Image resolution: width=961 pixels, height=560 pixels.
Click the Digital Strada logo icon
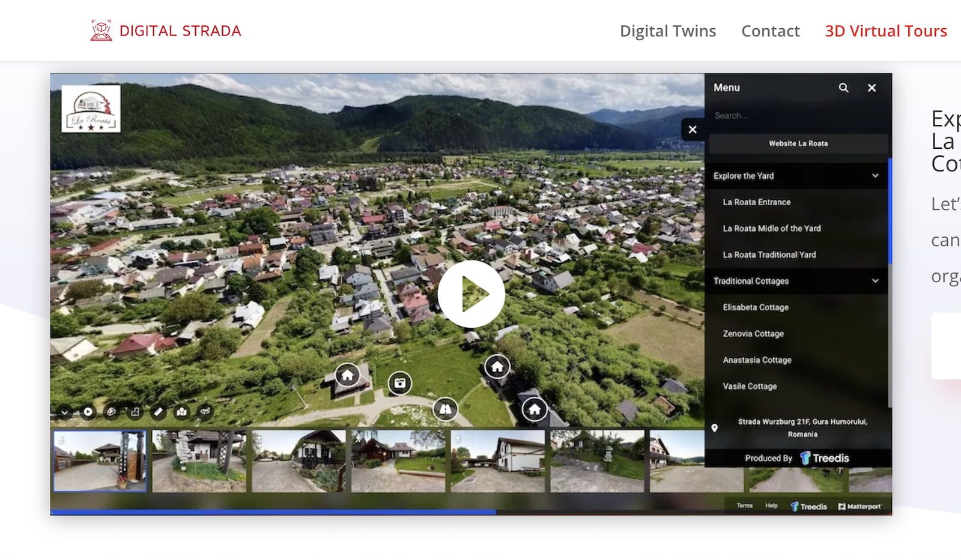point(101,31)
